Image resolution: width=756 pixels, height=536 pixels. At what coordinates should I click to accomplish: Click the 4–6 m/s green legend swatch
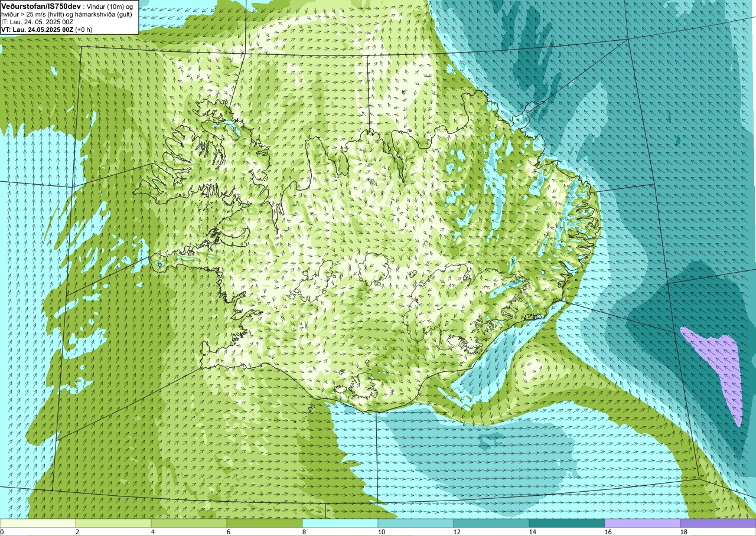tap(189, 523)
